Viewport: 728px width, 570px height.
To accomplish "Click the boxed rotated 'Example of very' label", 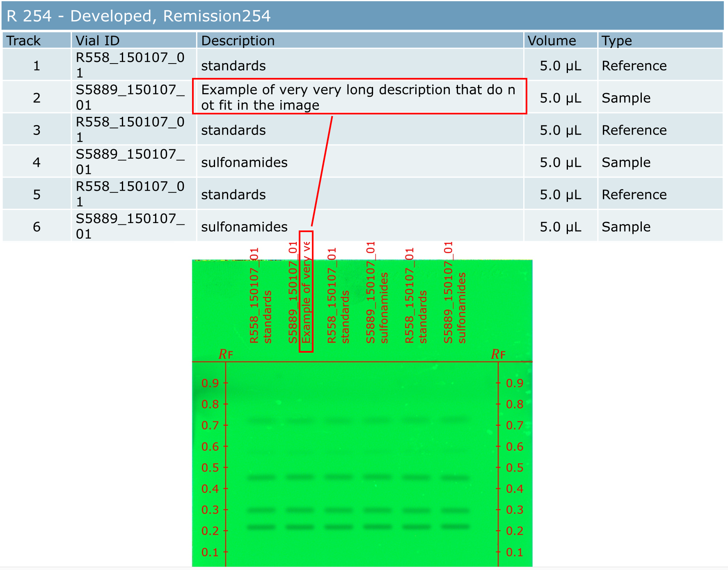I will coord(306,292).
